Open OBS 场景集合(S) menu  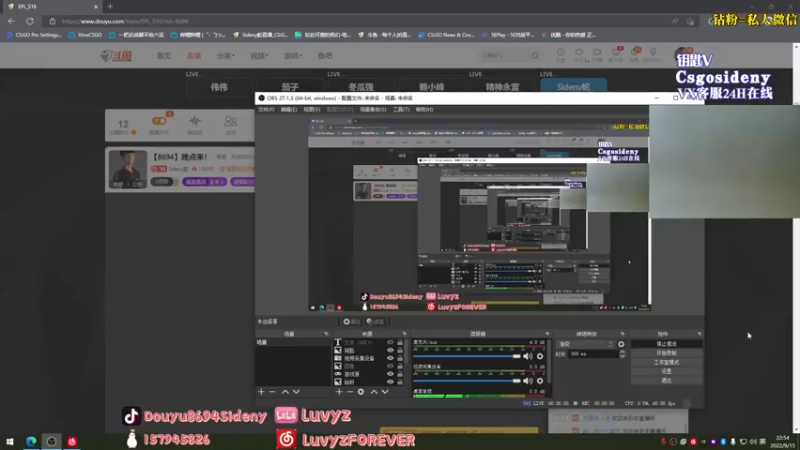pyautogui.click(x=373, y=110)
